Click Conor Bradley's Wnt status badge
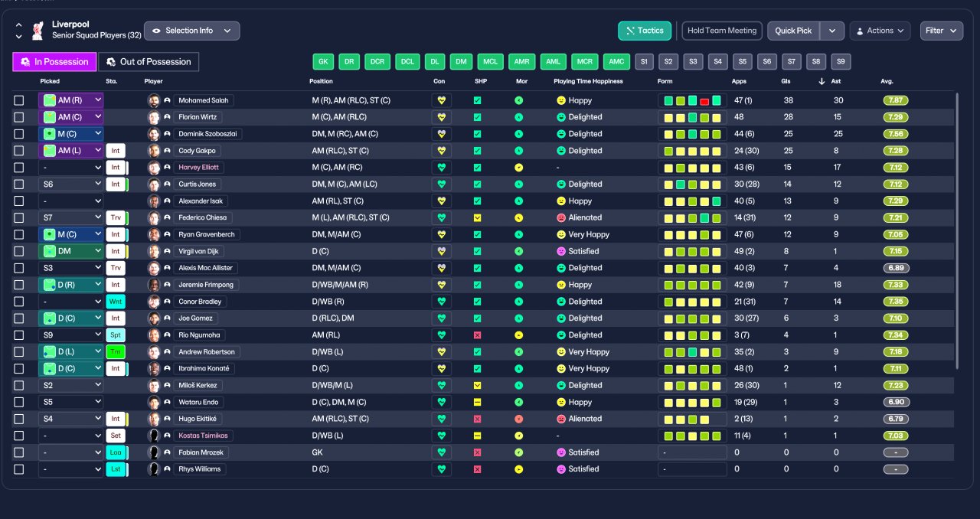This screenshot has width=980, height=519. (116, 302)
